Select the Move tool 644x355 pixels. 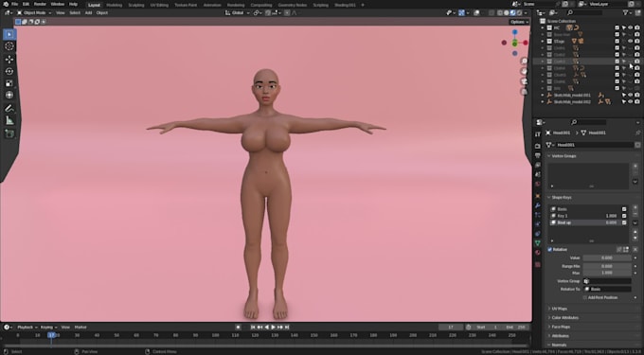[x=9, y=60]
